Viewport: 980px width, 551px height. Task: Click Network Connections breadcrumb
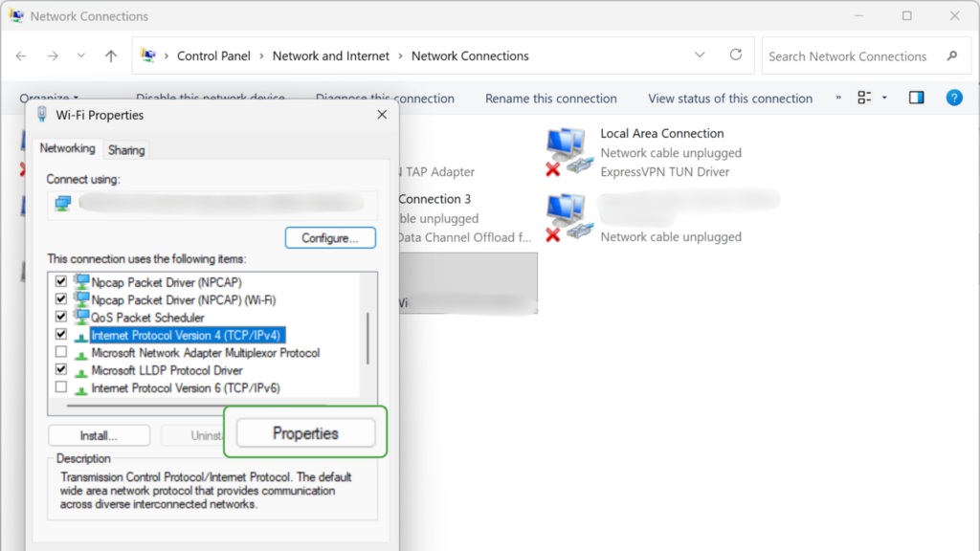pyautogui.click(x=470, y=55)
